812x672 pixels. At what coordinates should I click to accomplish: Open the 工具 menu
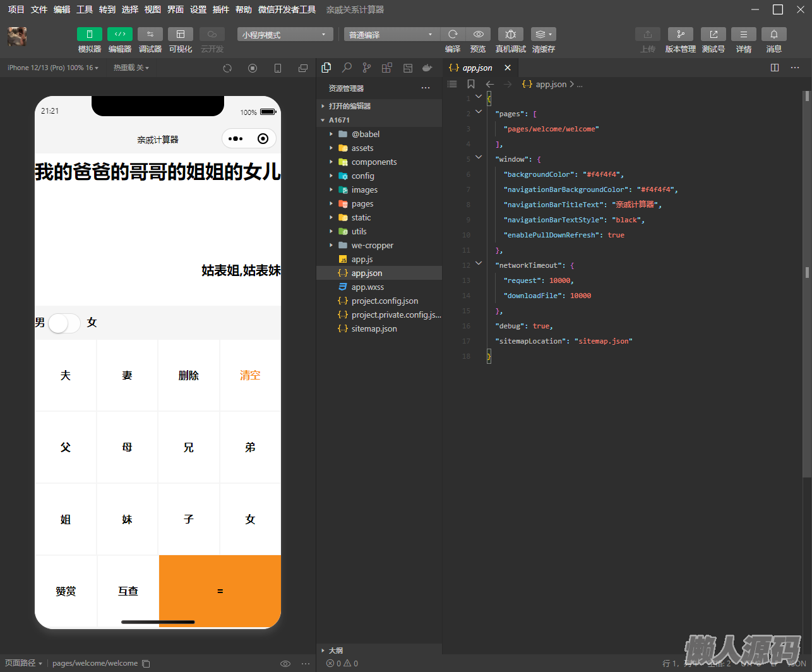click(x=85, y=9)
